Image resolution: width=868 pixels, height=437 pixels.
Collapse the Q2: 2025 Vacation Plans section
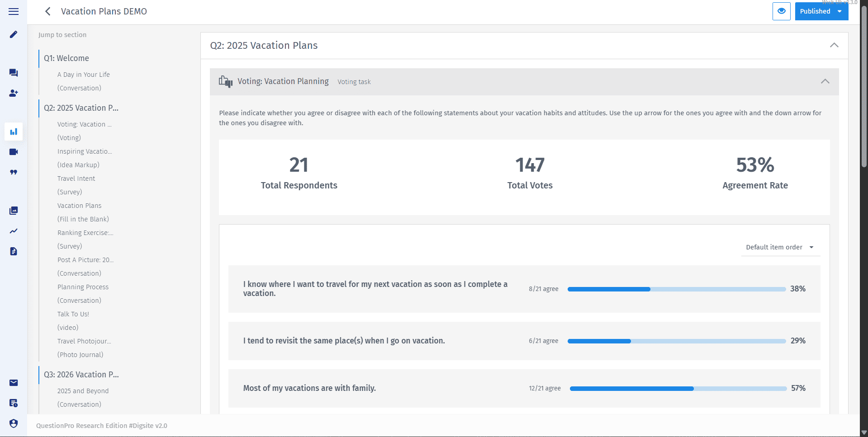tap(834, 45)
